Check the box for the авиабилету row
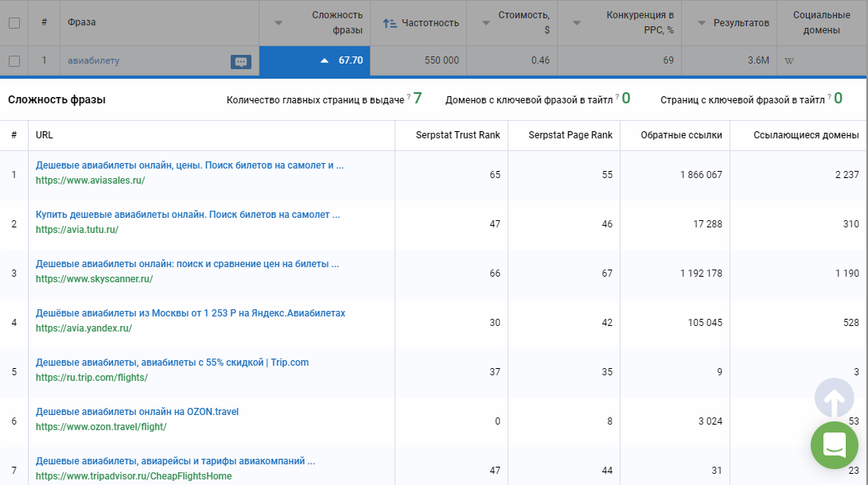 (14, 61)
